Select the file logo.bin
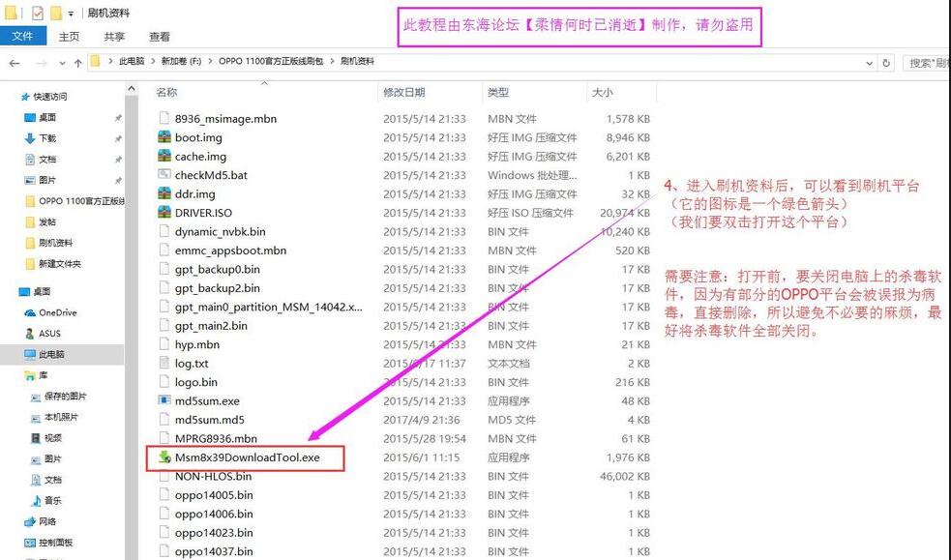 195,382
